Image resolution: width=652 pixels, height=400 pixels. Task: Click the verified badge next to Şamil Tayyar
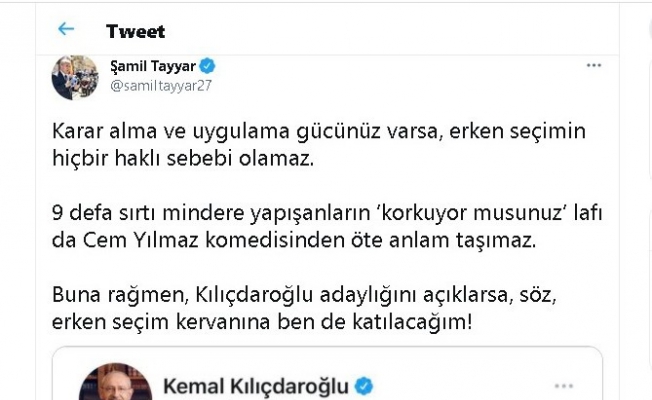(x=208, y=66)
